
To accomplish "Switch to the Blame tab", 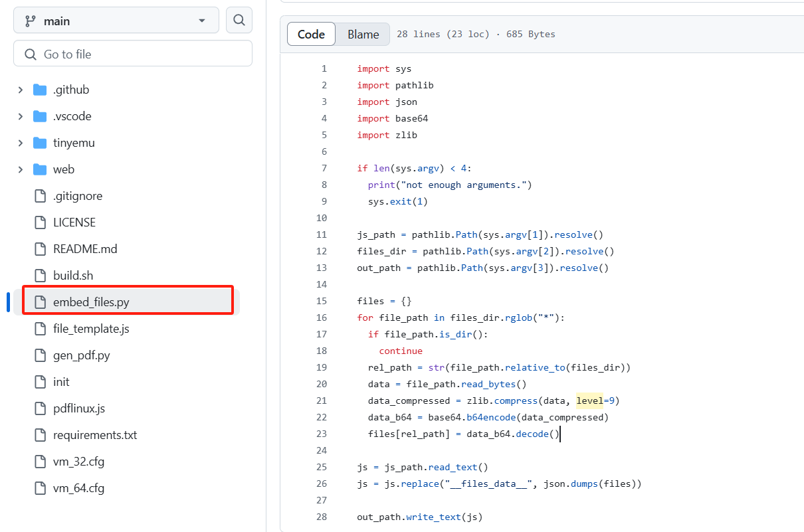I will [363, 35].
